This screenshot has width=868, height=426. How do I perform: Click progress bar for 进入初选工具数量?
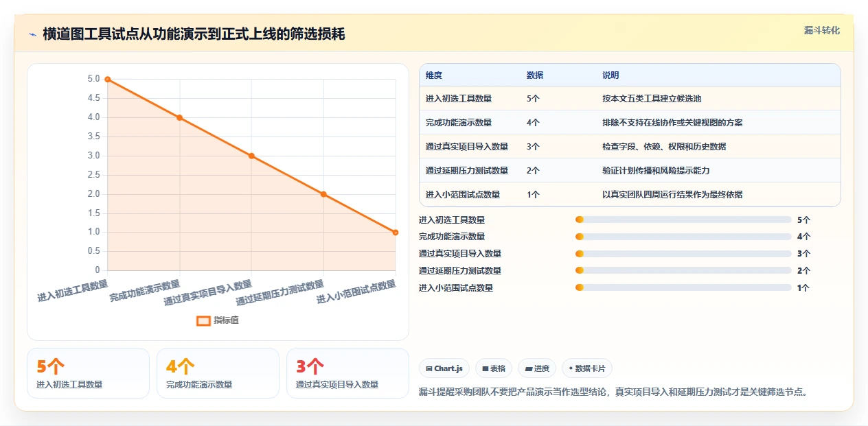click(x=683, y=220)
